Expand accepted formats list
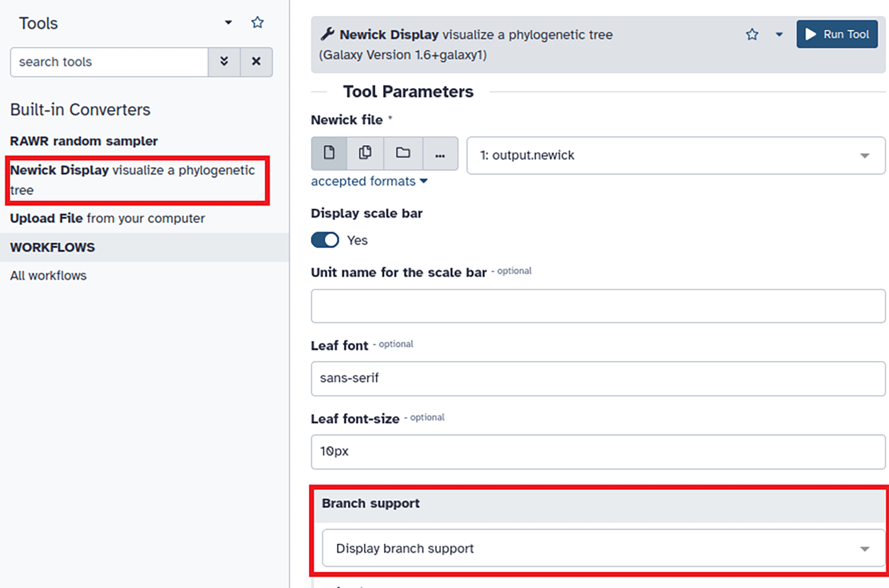This screenshot has width=889, height=588. pos(369,181)
